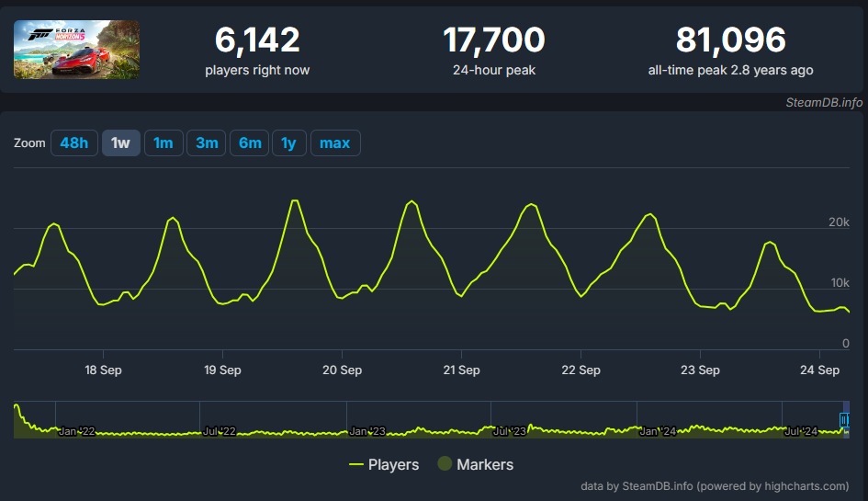Click the 24-hour peak caption
Image resolution: width=868 pixels, height=501 pixels.
pos(494,71)
